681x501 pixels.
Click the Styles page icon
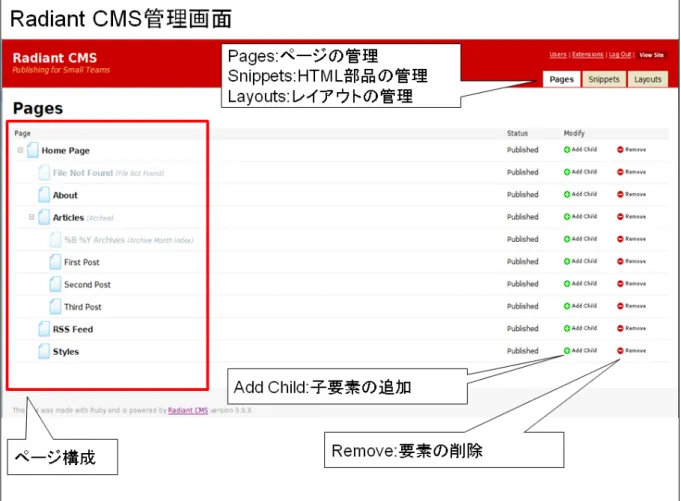coord(44,351)
